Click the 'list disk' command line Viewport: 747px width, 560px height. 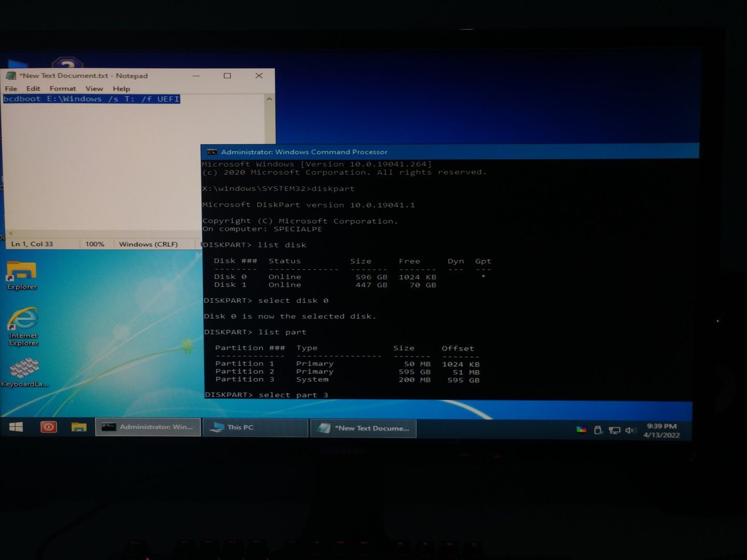click(255, 245)
